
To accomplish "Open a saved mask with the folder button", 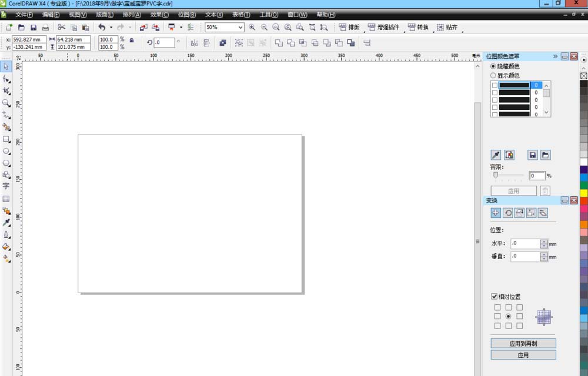I will point(545,155).
